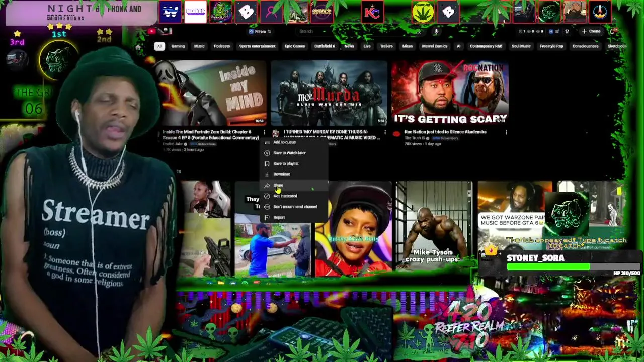Click the Download arrow icon

[x=267, y=174]
